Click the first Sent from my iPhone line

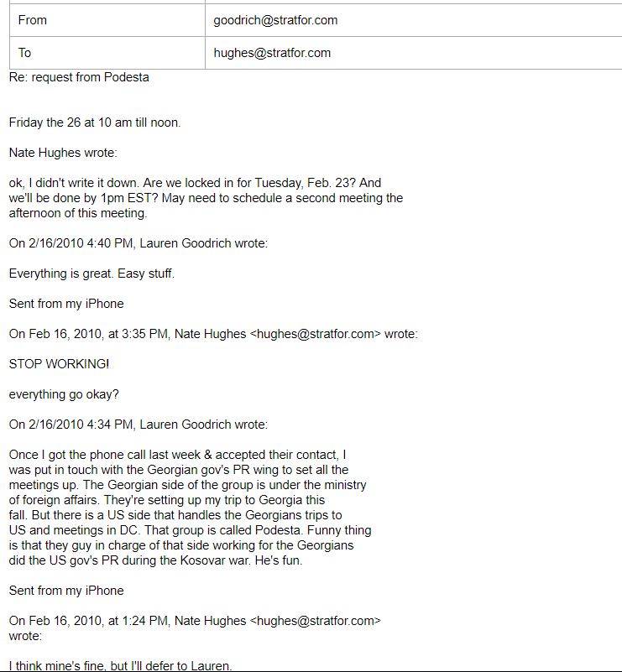[x=66, y=304]
